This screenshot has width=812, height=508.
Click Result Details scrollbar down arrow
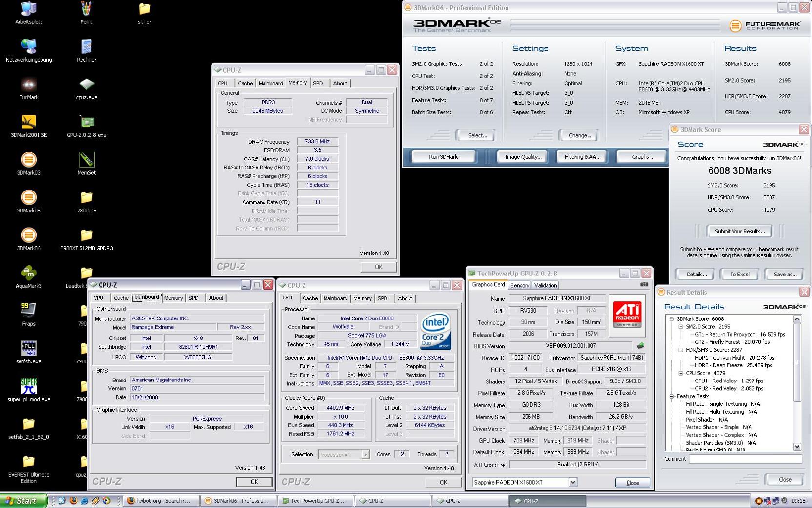point(797,446)
